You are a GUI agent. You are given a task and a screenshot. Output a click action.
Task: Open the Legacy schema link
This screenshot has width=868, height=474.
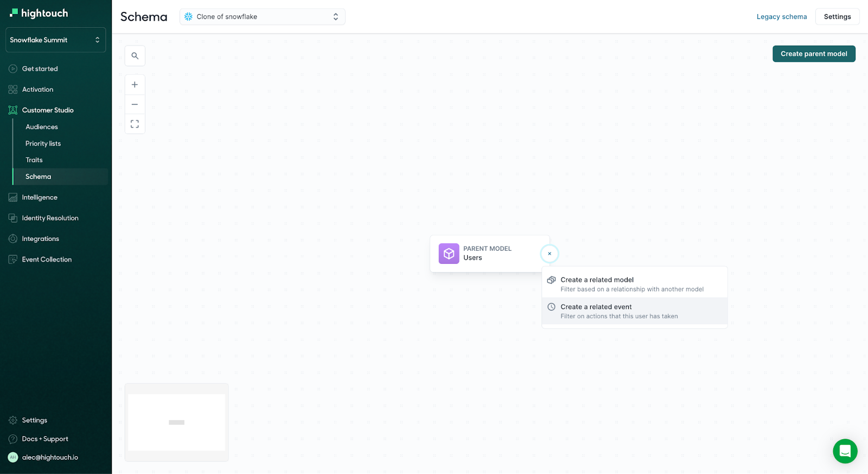click(781, 17)
